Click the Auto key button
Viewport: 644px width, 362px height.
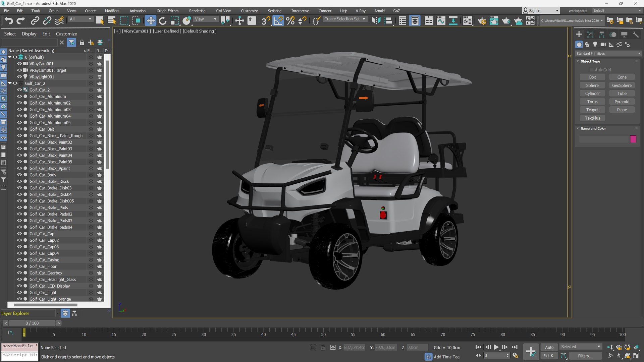[549, 347]
